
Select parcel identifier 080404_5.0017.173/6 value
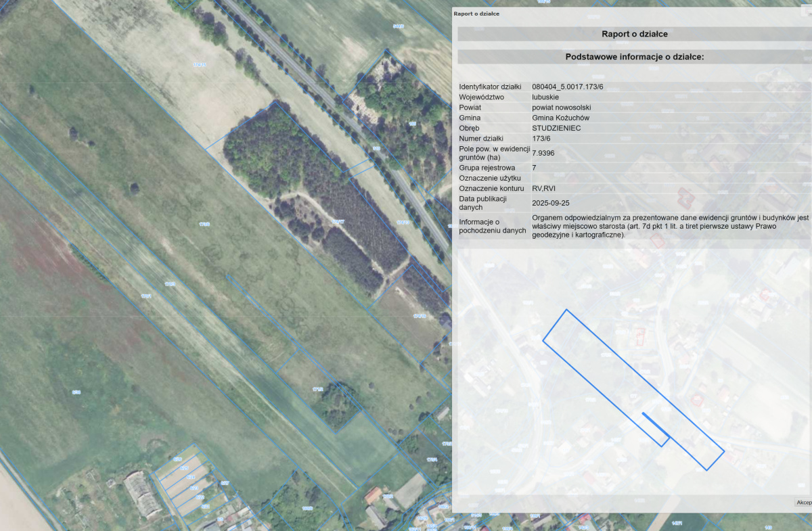click(x=568, y=87)
